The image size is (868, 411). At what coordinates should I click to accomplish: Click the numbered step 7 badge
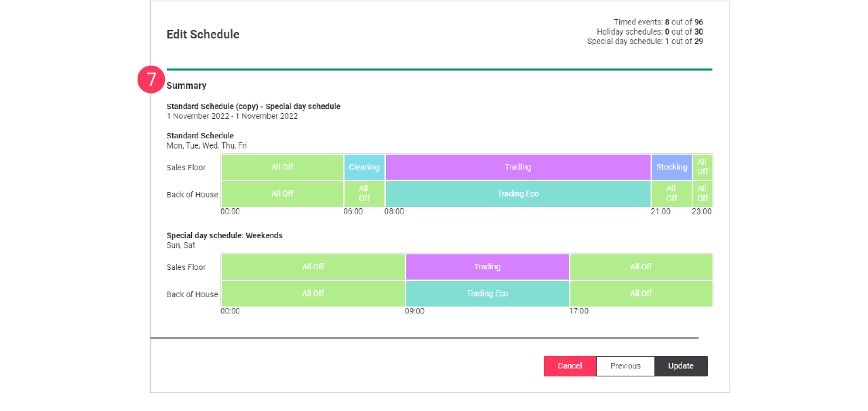pyautogui.click(x=151, y=79)
